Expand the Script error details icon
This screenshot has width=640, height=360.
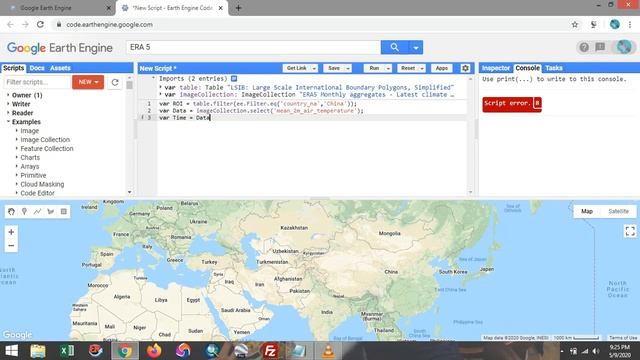click(x=537, y=103)
